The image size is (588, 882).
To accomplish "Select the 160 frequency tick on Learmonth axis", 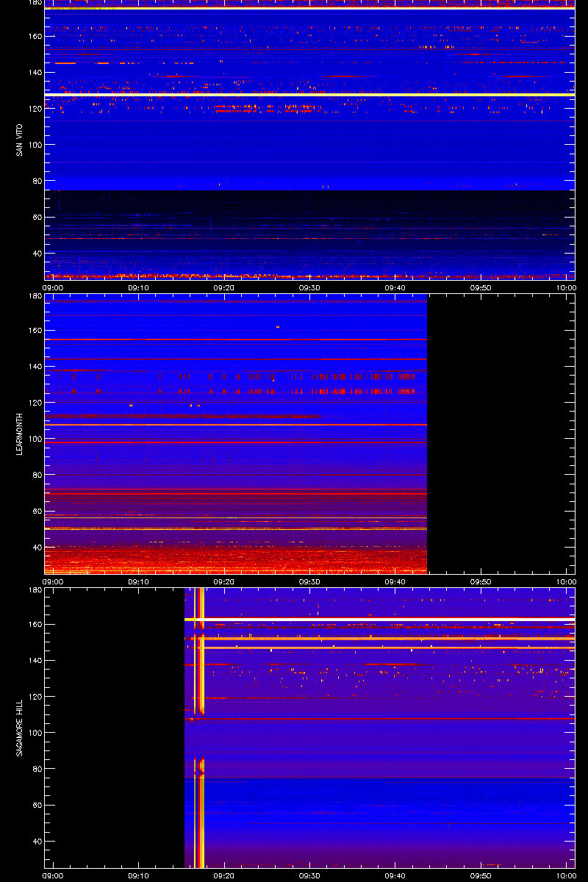I will click(x=35, y=330).
